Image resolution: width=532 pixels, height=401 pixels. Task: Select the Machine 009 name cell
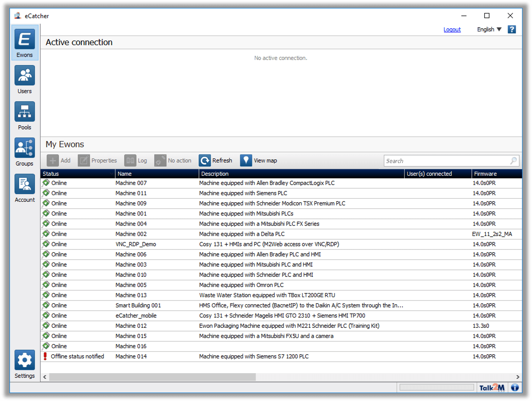point(131,203)
